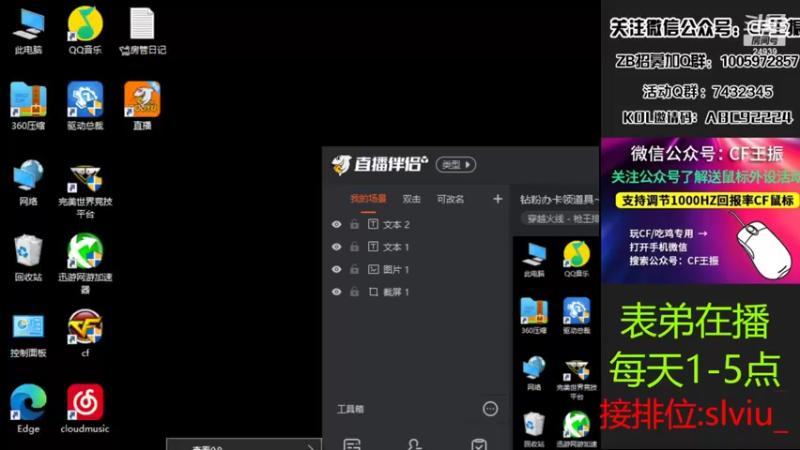Hide the 文本 1 layer via its eye
The image size is (800, 450).
coord(336,247)
